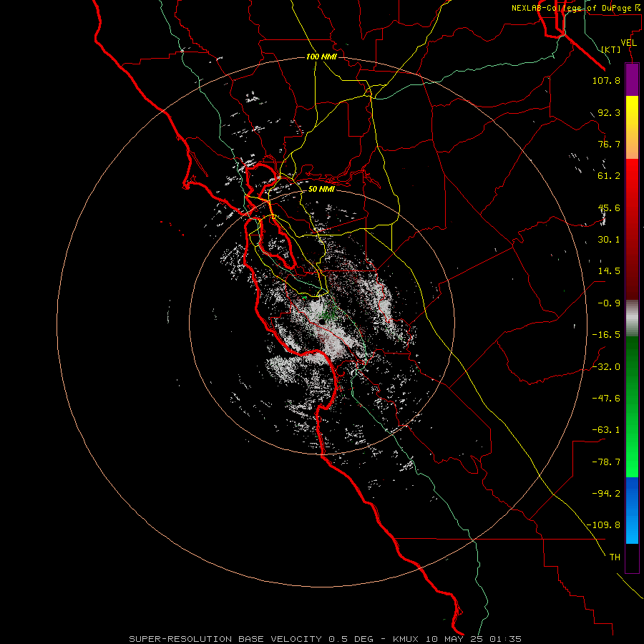Click the -63.1 velocity scale value
644x644 pixels.
pyautogui.click(x=606, y=430)
